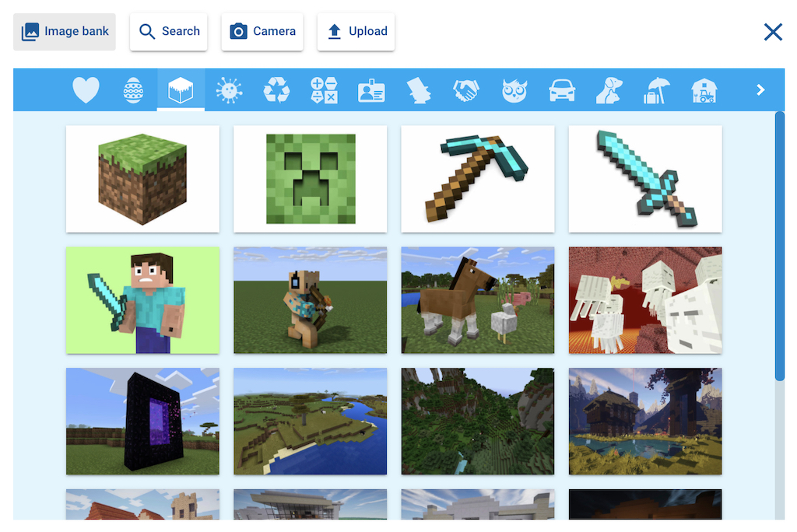
Task: Select the archer character with bow image
Action: (x=310, y=300)
